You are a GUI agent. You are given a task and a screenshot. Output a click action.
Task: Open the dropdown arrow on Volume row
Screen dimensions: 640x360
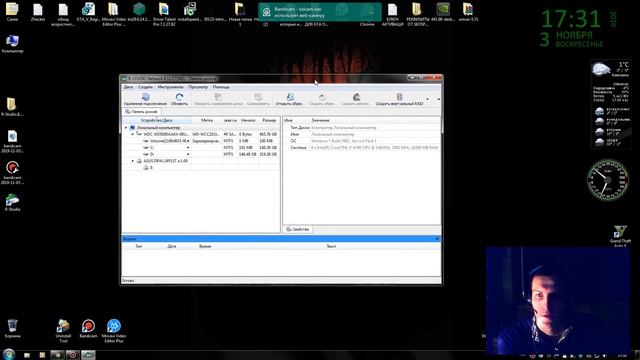[188, 141]
